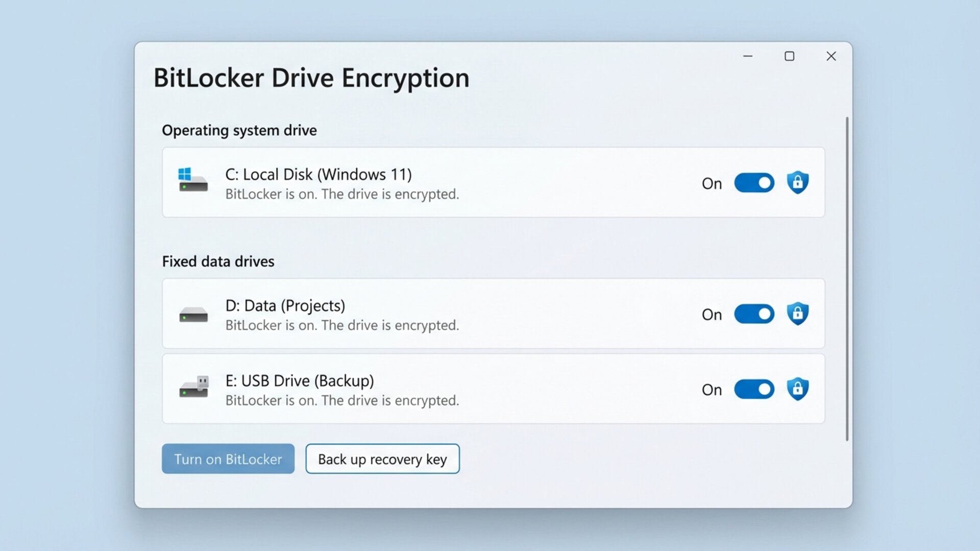980x551 pixels.
Task: Select the E: USB Drive (Backup) entry
Action: tap(459, 389)
